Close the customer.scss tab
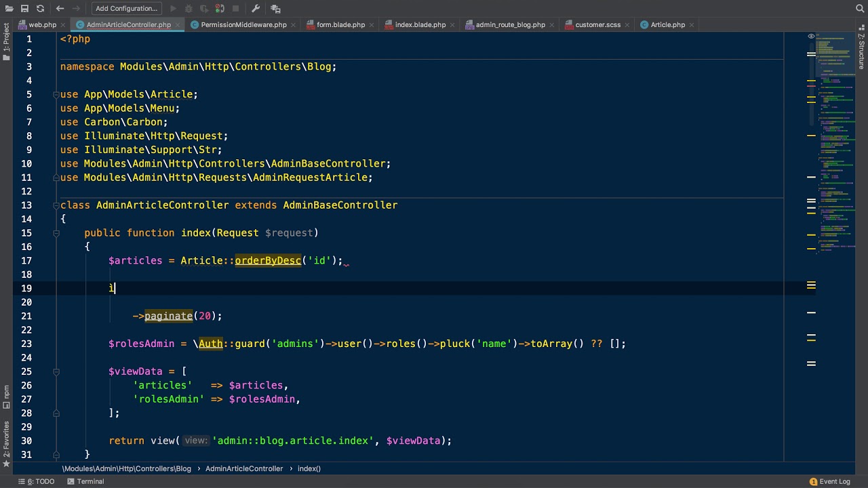The height and width of the screenshot is (488, 868). [x=628, y=24]
